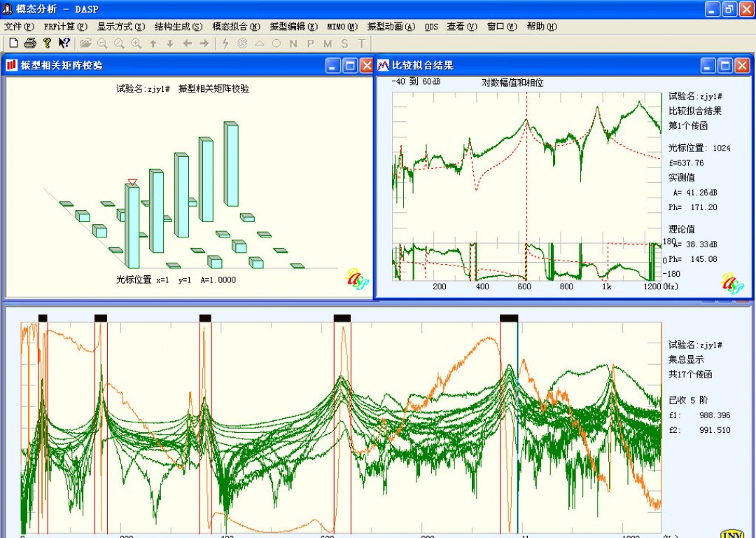This screenshot has width=756, height=538.
Task: Click the '共17个传函' text
Action: [690, 374]
